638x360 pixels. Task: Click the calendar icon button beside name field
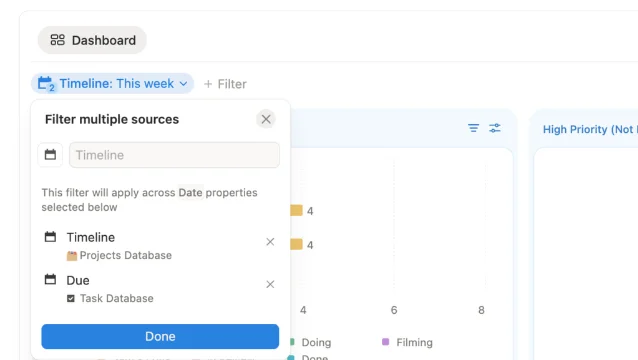50,155
